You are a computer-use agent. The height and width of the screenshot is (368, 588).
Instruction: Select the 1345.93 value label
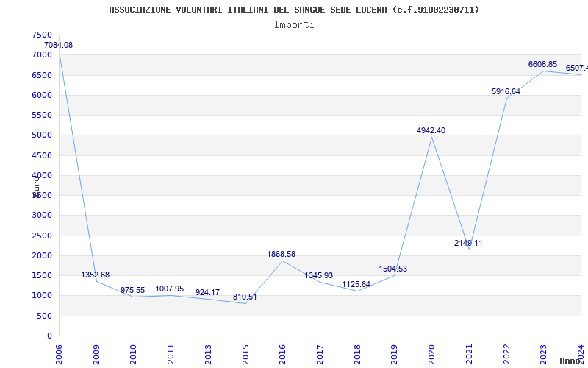coord(319,276)
